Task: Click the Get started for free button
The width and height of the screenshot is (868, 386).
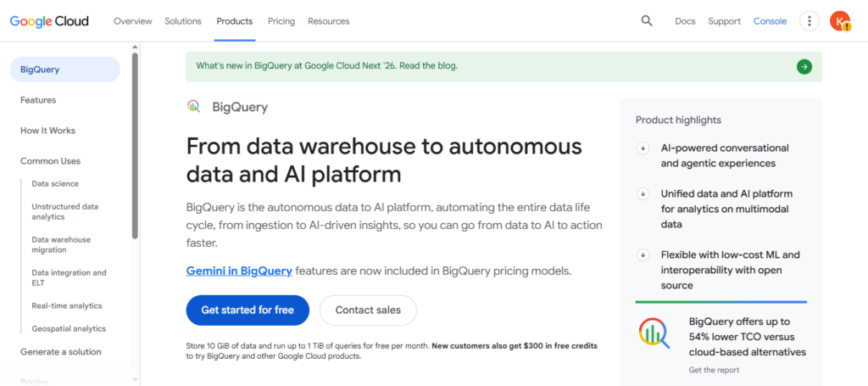Action: click(x=248, y=310)
